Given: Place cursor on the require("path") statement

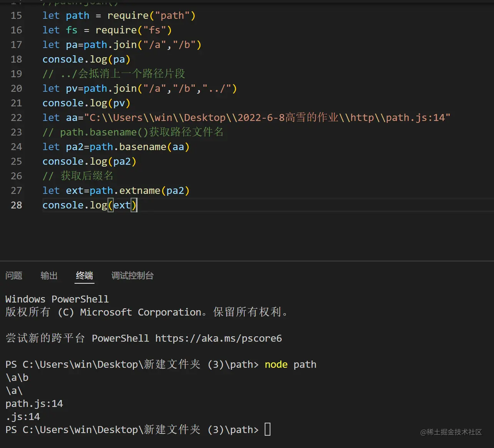Looking at the screenshot, I should [151, 15].
